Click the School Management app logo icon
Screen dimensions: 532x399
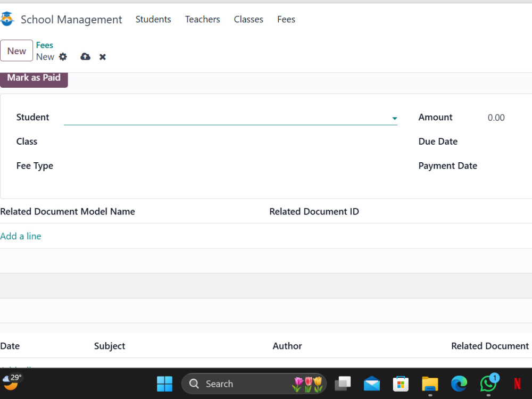click(6, 19)
